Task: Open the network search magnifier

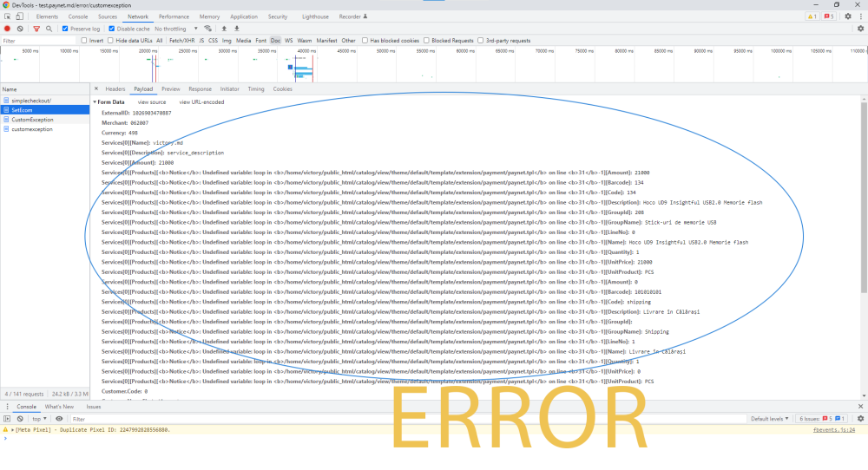Action: 49,29
